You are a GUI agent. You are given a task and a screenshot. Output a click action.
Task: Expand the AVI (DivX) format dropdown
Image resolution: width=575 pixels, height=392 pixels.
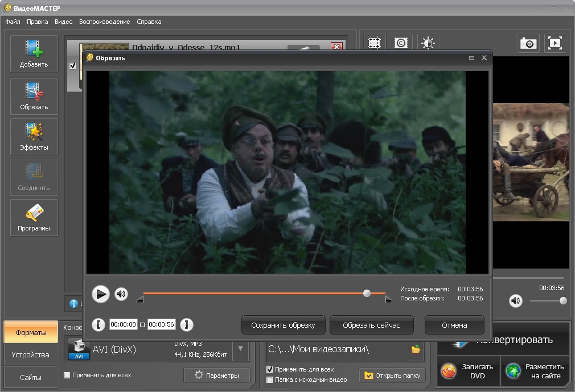240,349
